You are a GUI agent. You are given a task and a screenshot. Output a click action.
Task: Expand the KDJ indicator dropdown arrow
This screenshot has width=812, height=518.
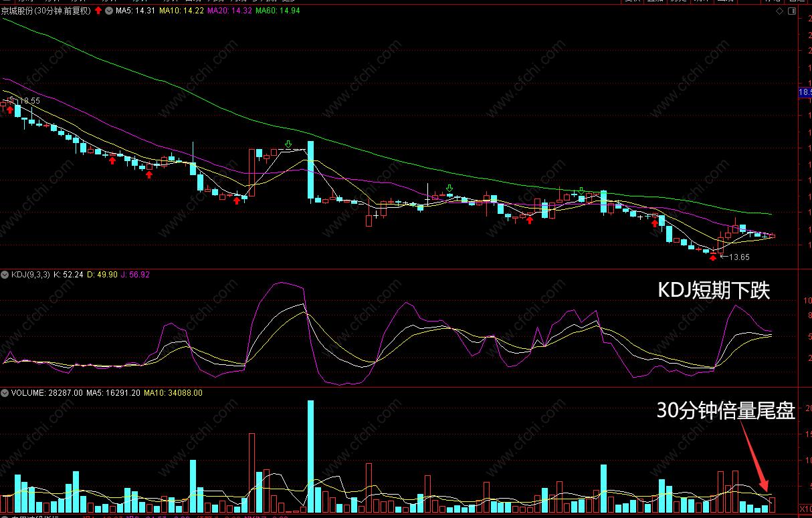(x=5, y=274)
